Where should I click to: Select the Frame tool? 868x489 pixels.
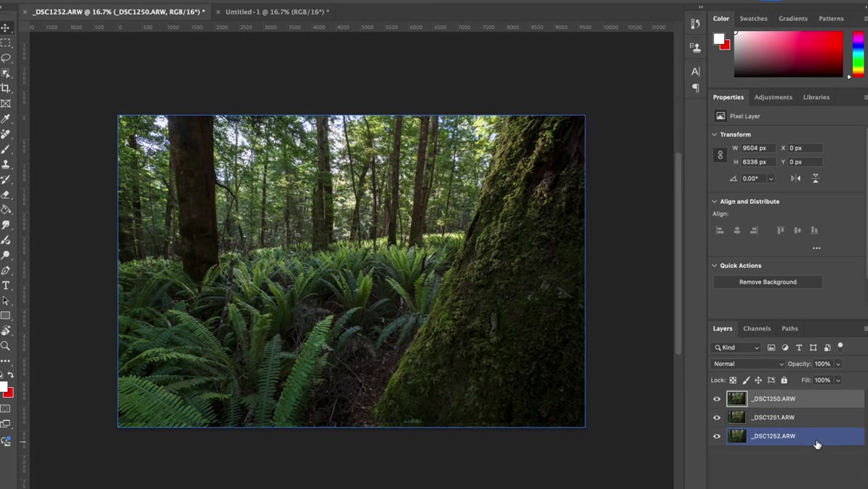click(x=5, y=103)
